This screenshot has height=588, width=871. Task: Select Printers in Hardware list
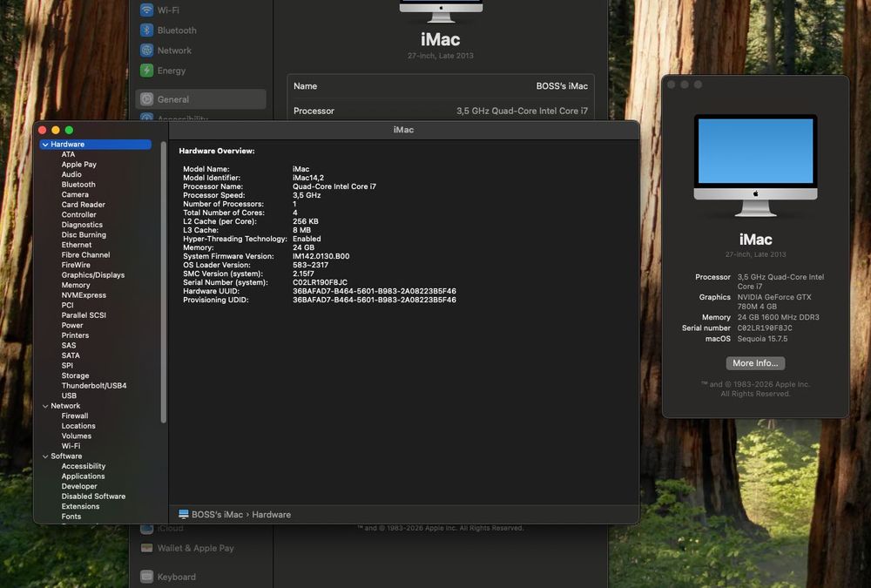pos(75,335)
